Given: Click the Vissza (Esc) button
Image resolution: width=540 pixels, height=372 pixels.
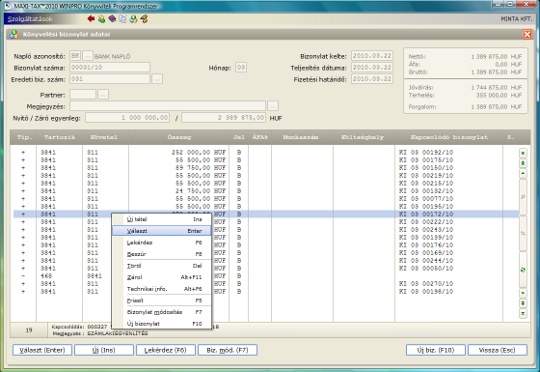Looking at the screenshot, I should click(x=497, y=350).
